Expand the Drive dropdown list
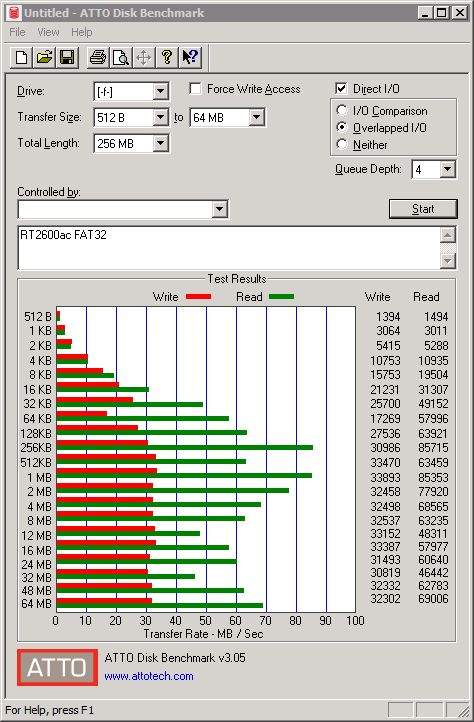 [160, 91]
